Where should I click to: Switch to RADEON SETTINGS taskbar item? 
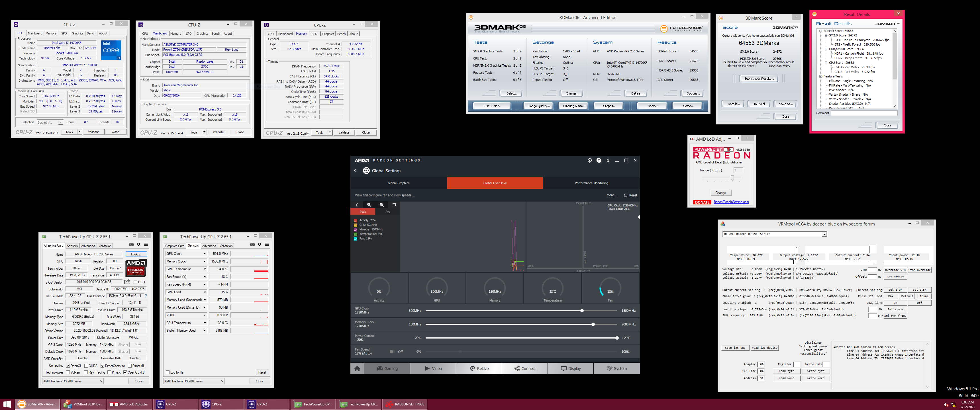pos(405,404)
